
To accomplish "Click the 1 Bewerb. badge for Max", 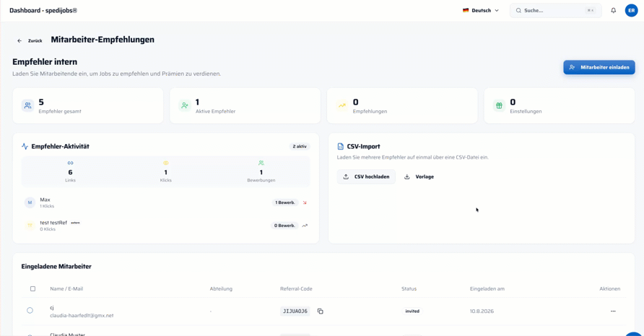I will click(x=285, y=203).
